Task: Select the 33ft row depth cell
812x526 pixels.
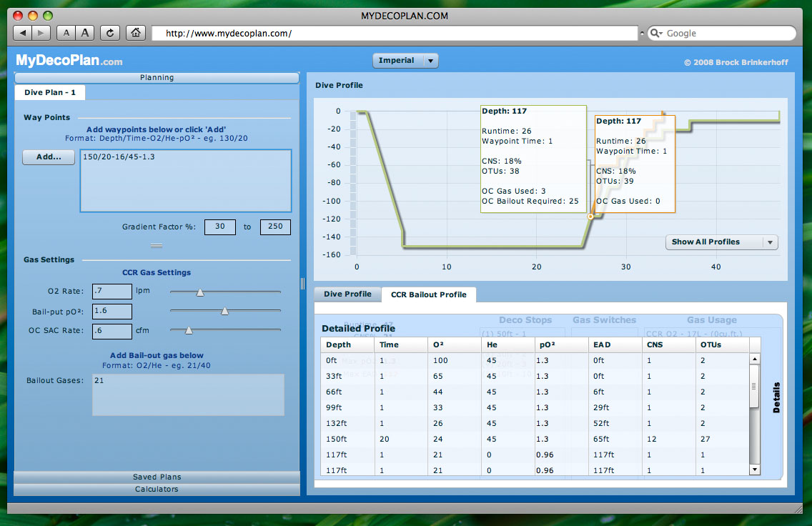Action: 347,377
